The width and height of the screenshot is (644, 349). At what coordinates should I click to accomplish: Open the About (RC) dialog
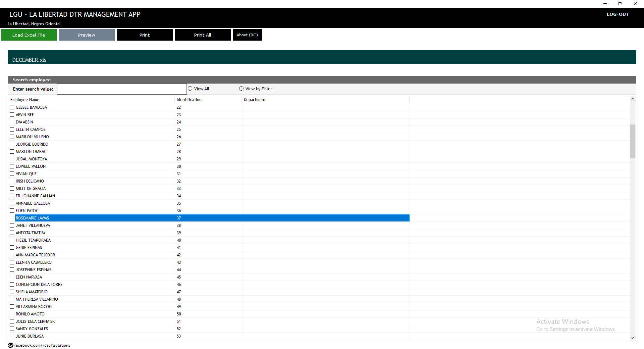247,35
